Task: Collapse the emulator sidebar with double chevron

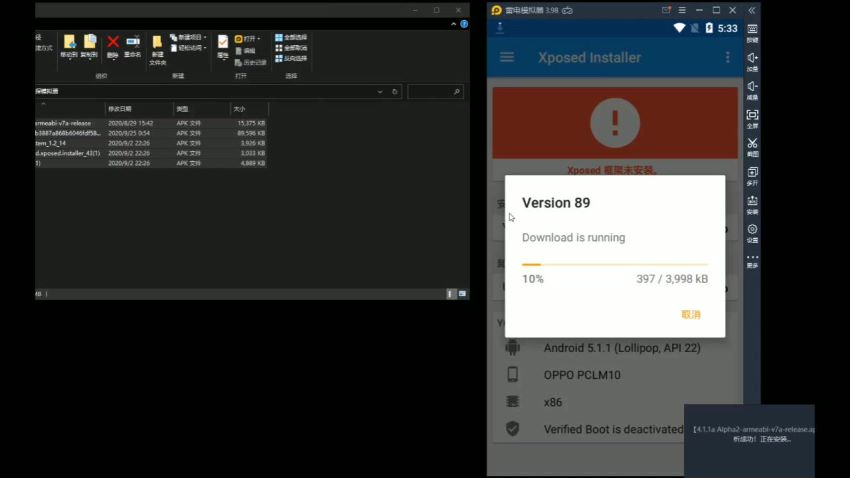Action: pos(752,10)
